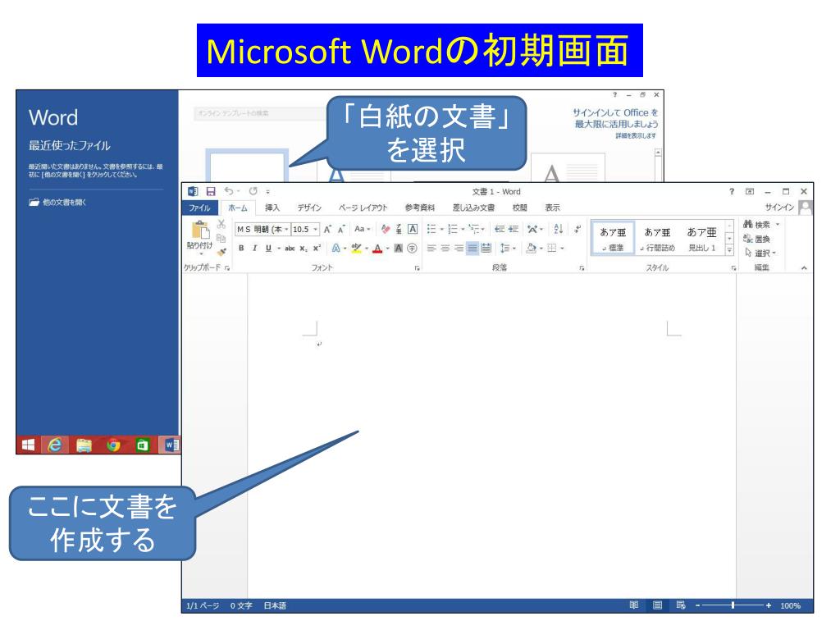Expand the Styles gallery More arrow

click(729, 249)
